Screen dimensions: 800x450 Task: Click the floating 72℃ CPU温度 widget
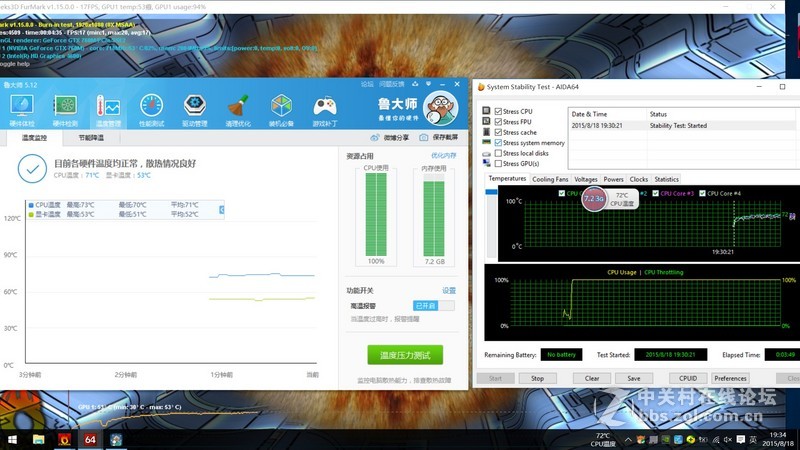click(611, 199)
